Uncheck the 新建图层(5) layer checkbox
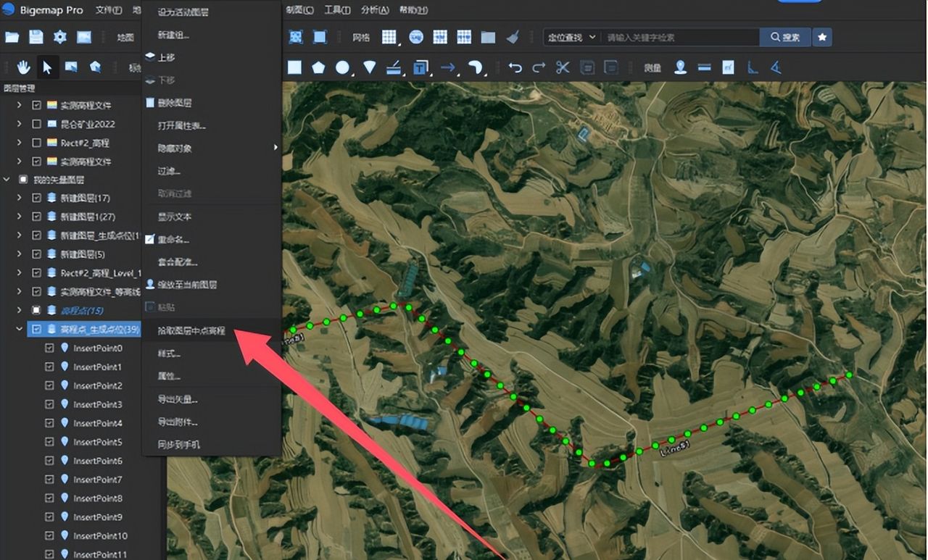Screen dimensions: 928x560 36,254
